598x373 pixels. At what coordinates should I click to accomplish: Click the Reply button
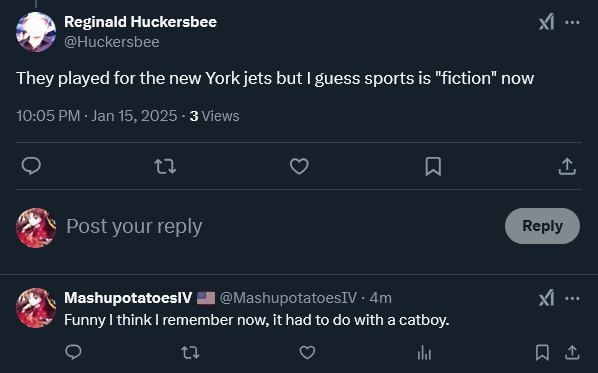[x=542, y=226]
